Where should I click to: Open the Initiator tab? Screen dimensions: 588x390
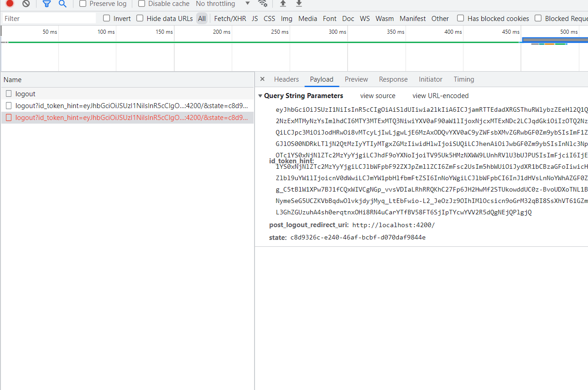(431, 79)
